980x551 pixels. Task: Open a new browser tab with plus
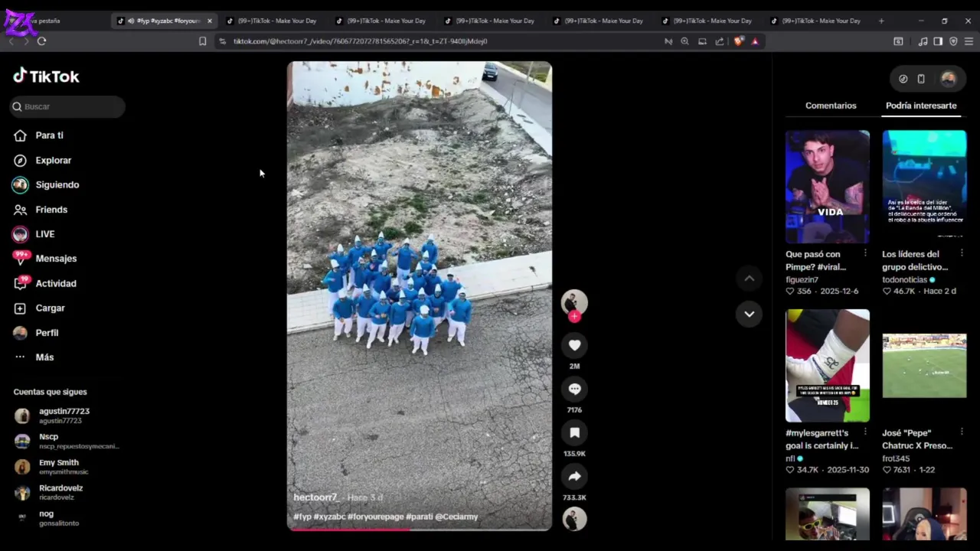click(881, 21)
